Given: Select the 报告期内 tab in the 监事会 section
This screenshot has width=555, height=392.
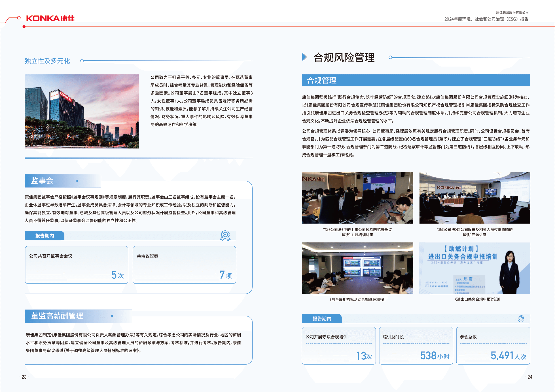Looking at the screenshot, I should tap(45, 236).
